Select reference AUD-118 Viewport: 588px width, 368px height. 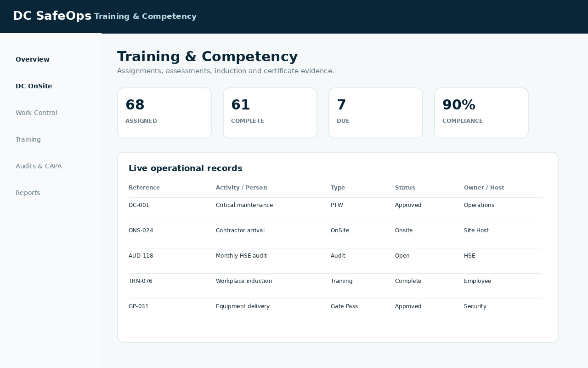[141, 256]
